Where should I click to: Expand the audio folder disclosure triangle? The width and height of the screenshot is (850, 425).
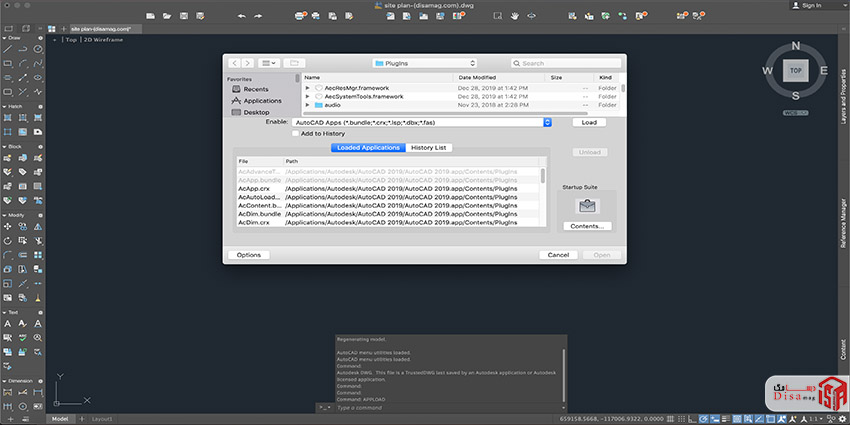click(x=308, y=105)
